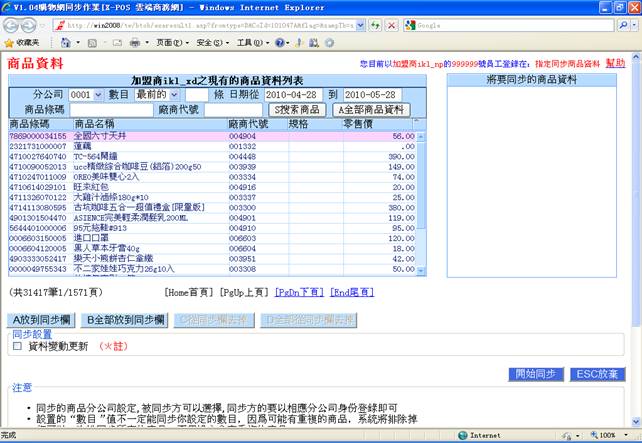Screen dimensions: 642x443
Task: Click the RSS feeds icon in command bar
Action: 93,43
